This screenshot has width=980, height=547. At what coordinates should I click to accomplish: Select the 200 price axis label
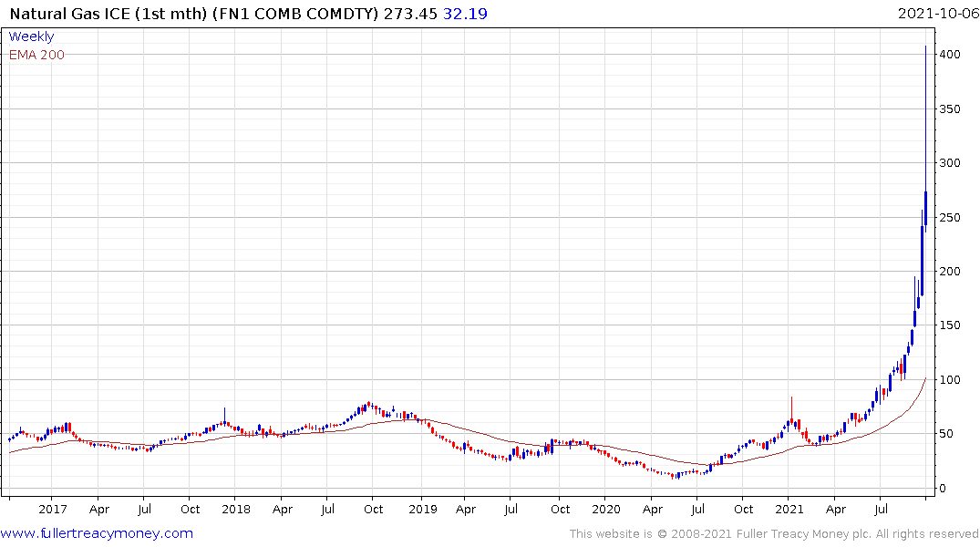tap(949, 272)
